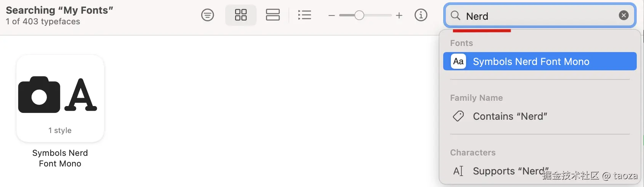Click the tag icon beside Contains
644x187 pixels.
pos(458,116)
